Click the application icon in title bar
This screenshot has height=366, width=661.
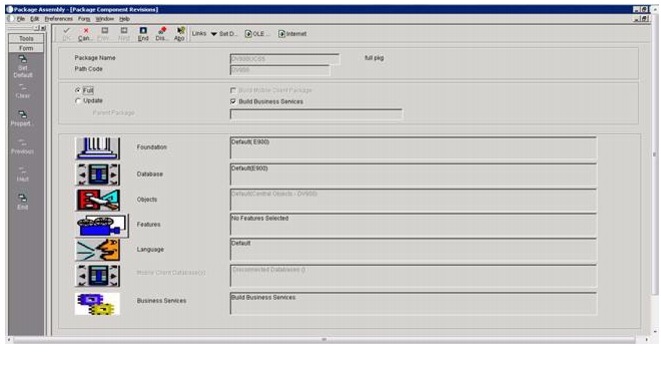[x=10, y=9]
